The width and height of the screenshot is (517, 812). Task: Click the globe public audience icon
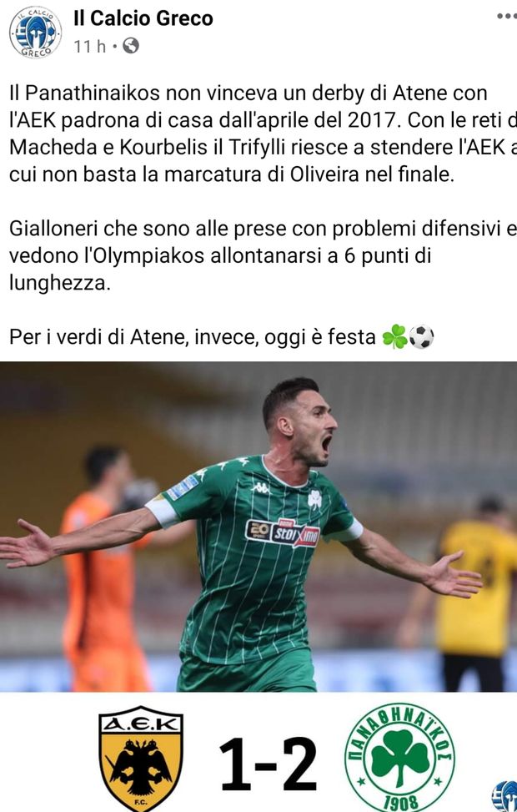point(130,47)
